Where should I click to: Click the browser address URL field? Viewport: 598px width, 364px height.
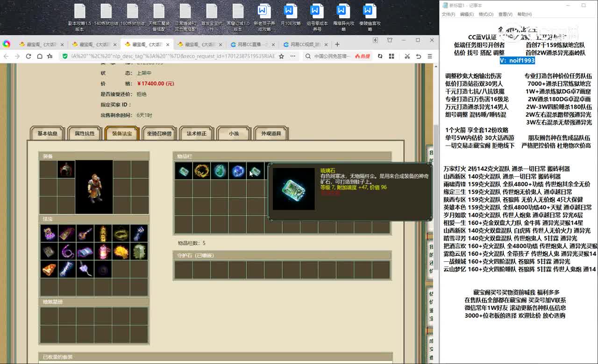pyautogui.click(x=173, y=56)
